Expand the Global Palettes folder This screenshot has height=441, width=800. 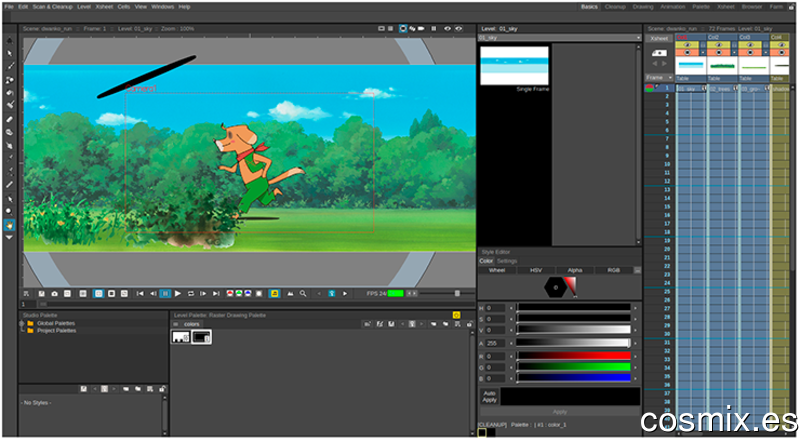22,324
